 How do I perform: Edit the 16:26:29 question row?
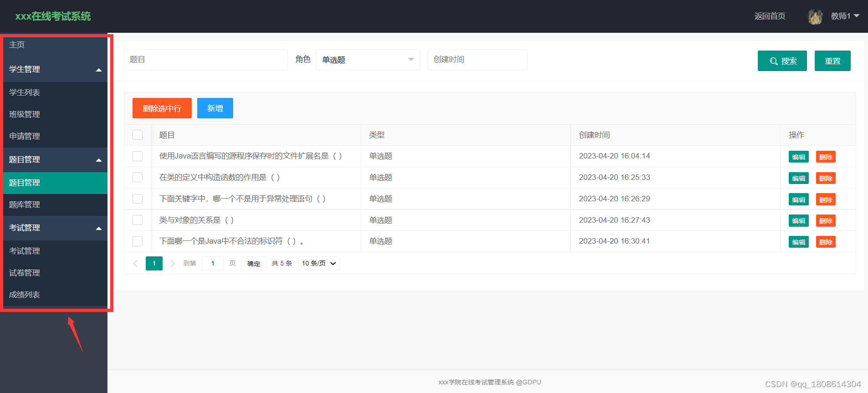click(x=799, y=200)
